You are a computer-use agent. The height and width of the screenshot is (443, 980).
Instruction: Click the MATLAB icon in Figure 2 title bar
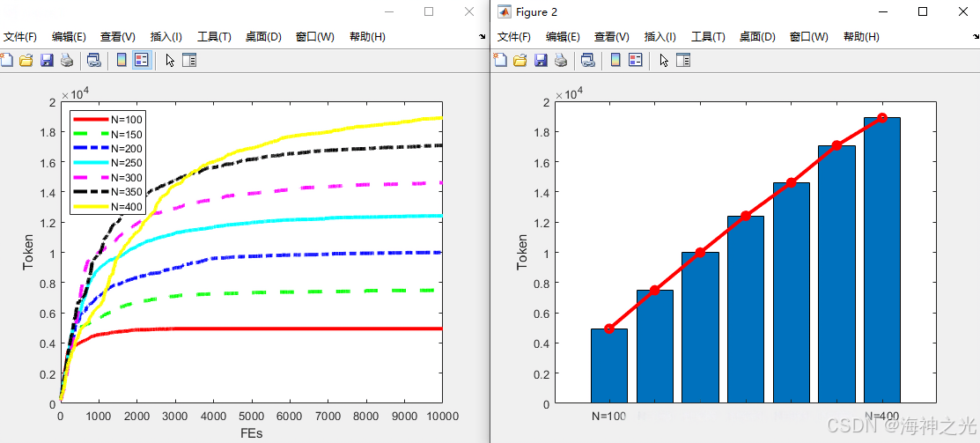pos(504,11)
